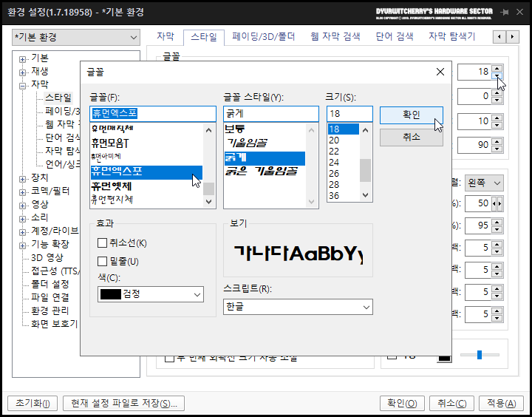This screenshot has width=532, height=417.
Task: Select 스타일 under 자막 in tree
Action: (58, 98)
